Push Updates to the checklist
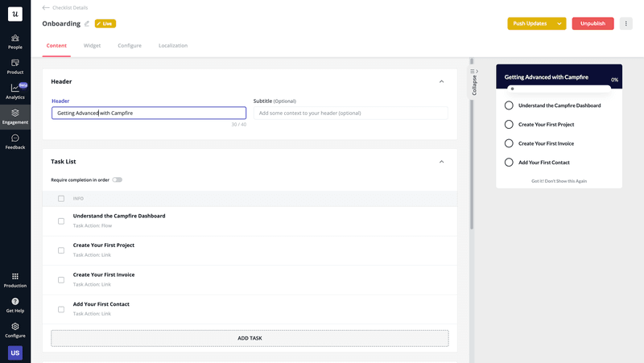 (530, 23)
